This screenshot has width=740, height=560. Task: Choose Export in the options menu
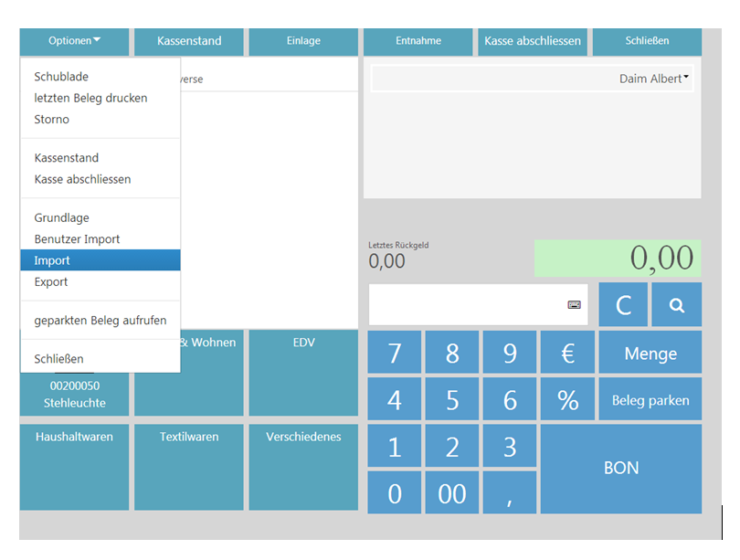pyautogui.click(x=51, y=282)
